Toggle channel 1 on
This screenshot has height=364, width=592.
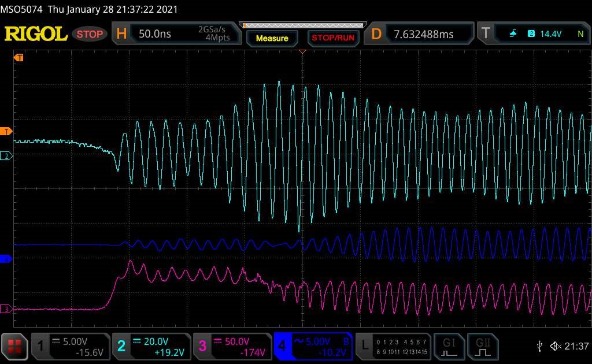tap(40, 346)
